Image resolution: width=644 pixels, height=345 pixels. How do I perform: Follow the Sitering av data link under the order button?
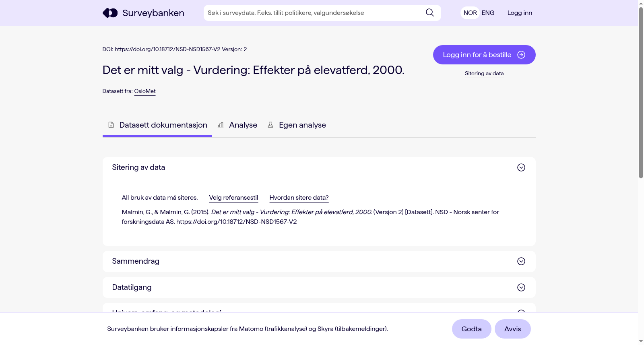[x=484, y=74]
